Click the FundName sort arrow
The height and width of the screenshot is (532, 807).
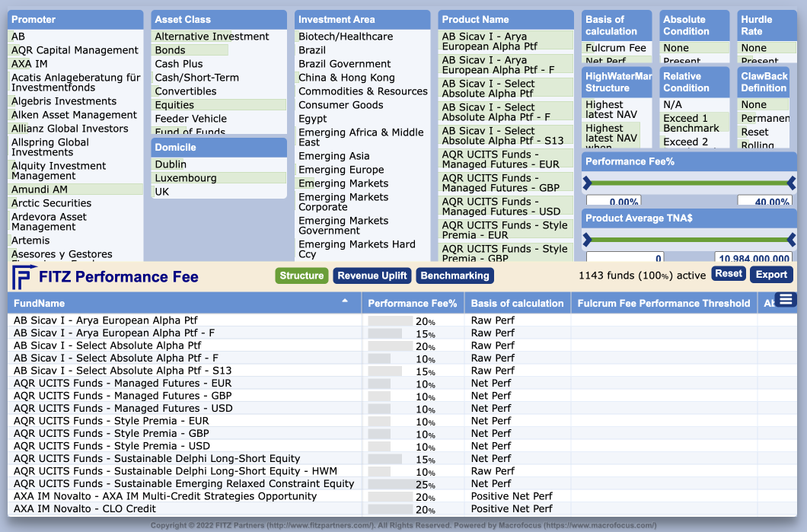(345, 301)
